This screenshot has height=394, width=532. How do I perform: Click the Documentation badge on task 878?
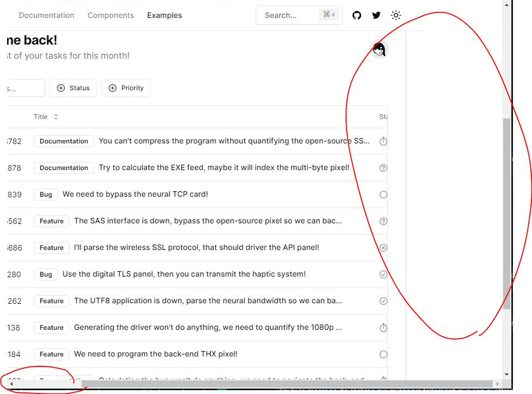(x=64, y=167)
